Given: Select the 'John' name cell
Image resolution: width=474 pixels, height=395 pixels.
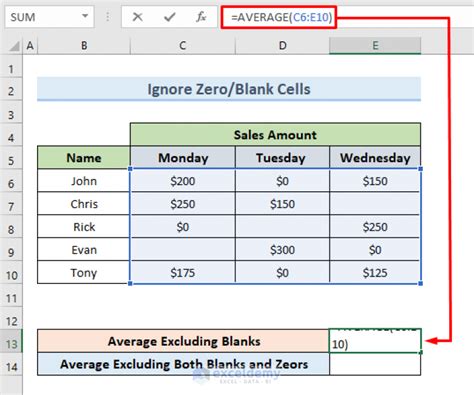Looking at the screenshot, I should click(84, 181).
